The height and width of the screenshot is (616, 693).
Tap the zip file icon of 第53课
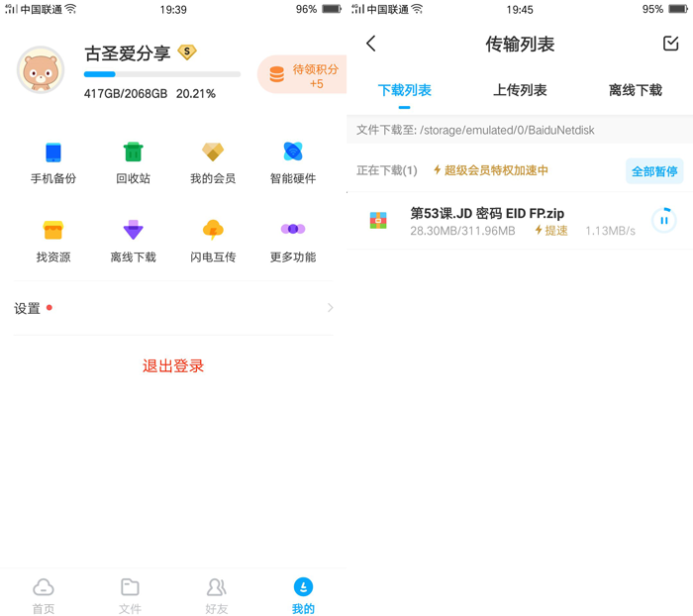[378, 220]
